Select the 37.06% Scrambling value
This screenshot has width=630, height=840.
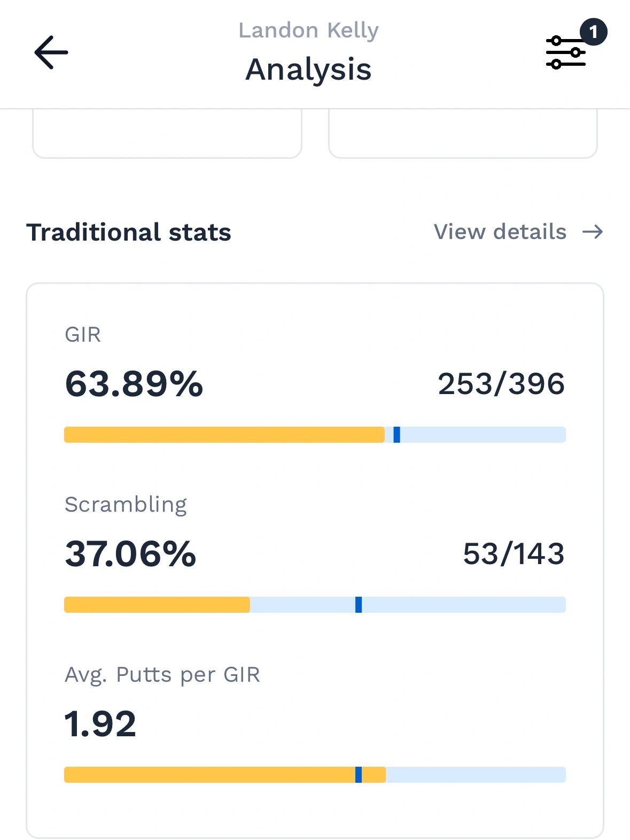(x=131, y=554)
